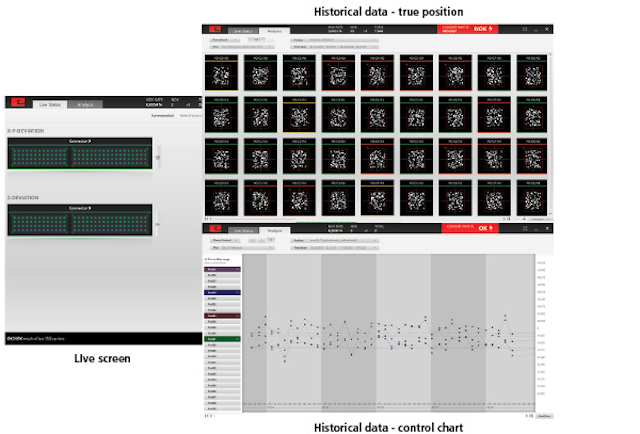Switch to the Analysis tab in the Live screen window
The width and height of the screenshot is (640, 434).
coord(85,105)
